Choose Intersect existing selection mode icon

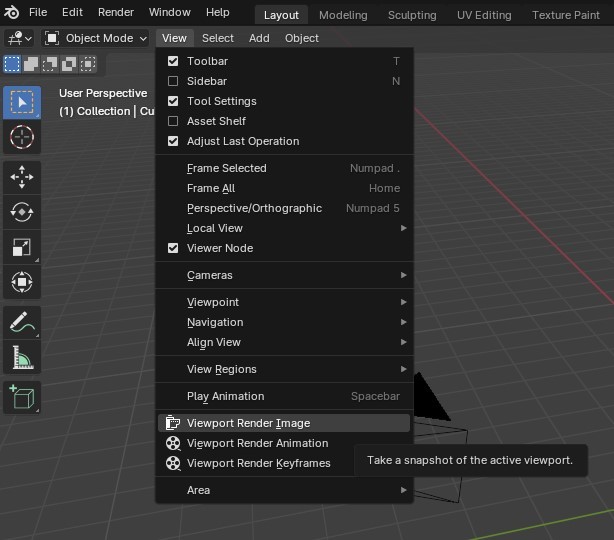[88, 64]
